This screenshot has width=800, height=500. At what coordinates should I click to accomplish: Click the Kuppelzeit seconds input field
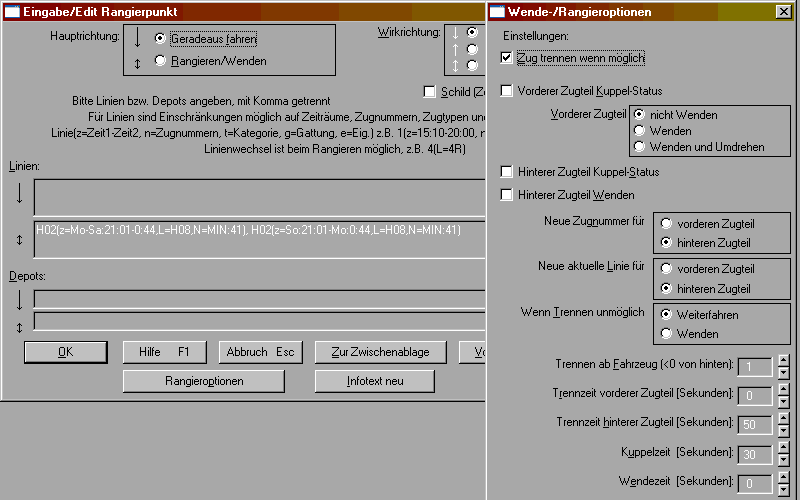754,454
